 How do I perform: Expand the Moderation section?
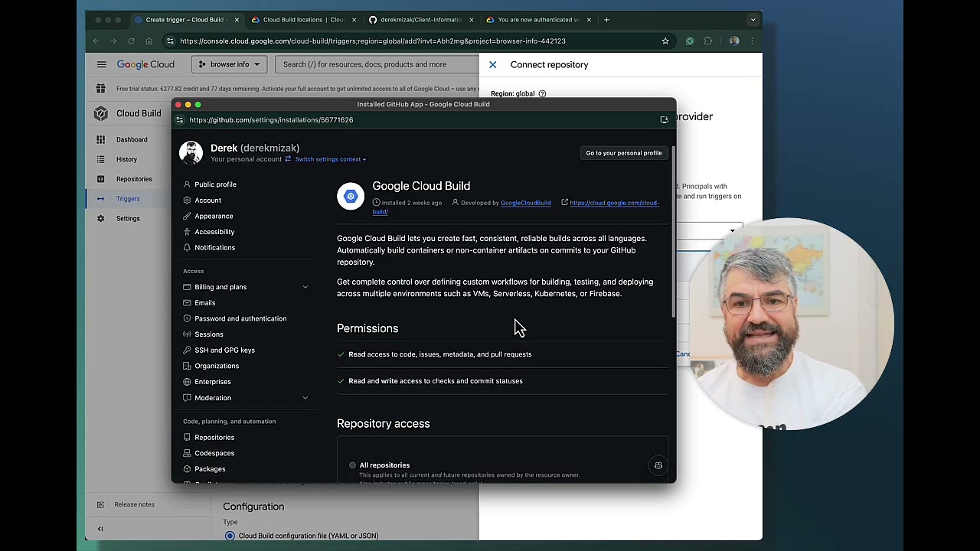click(x=305, y=398)
